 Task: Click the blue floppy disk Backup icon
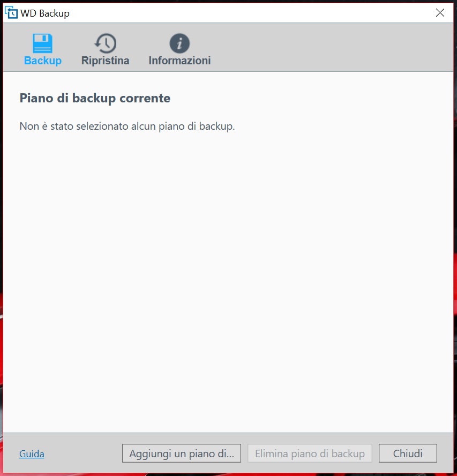42,43
